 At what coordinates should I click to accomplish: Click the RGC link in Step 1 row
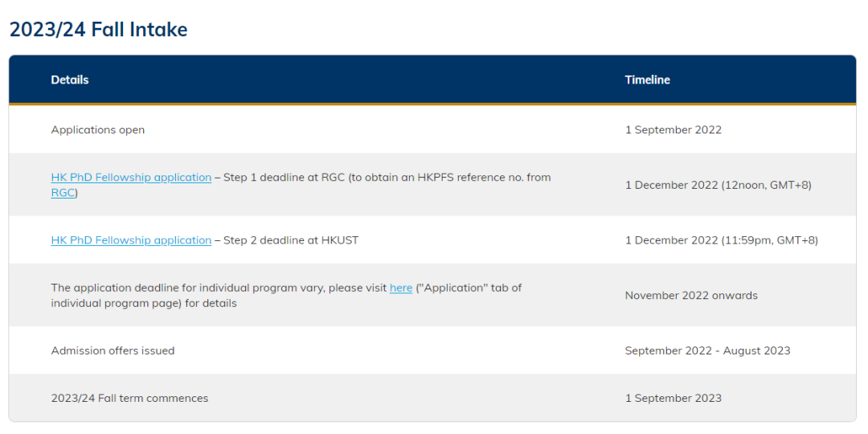click(x=63, y=193)
